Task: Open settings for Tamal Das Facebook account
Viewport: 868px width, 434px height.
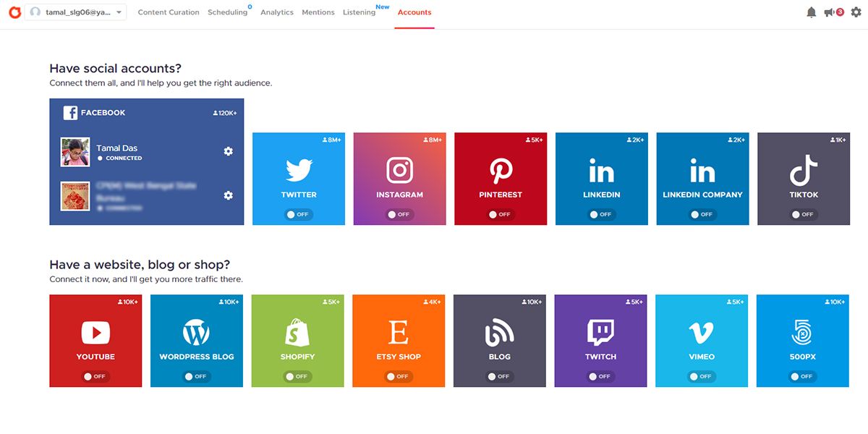Action: click(228, 151)
